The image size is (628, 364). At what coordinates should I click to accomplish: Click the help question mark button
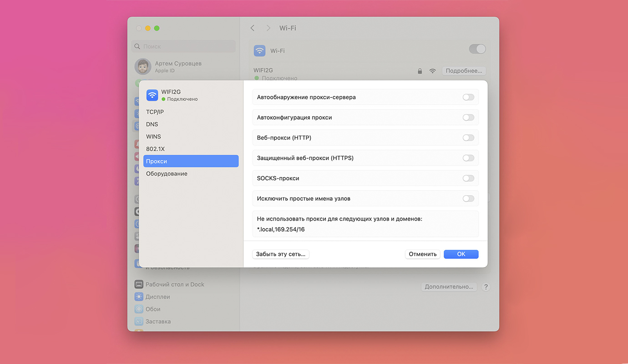[x=486, y=287]
